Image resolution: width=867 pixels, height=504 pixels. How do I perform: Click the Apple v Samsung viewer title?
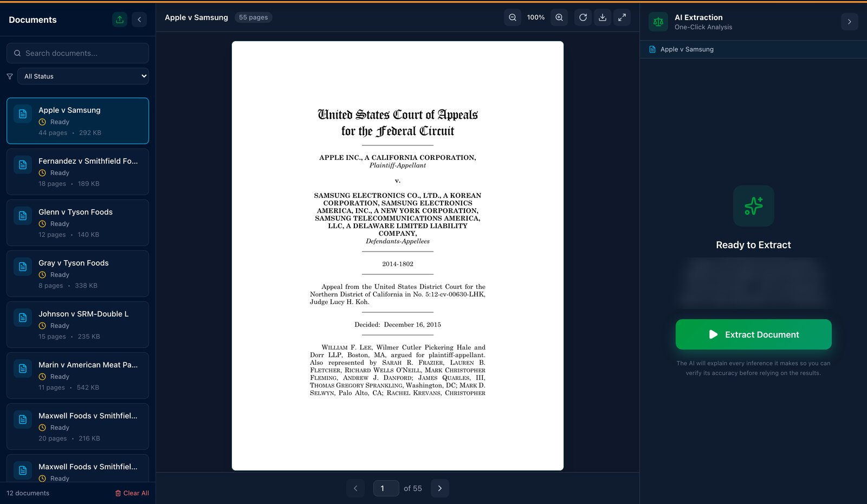tap(196, 17)
